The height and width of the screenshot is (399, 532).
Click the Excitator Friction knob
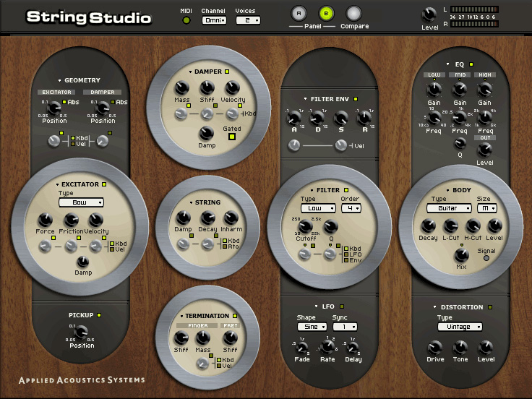[x=72, y=220]
